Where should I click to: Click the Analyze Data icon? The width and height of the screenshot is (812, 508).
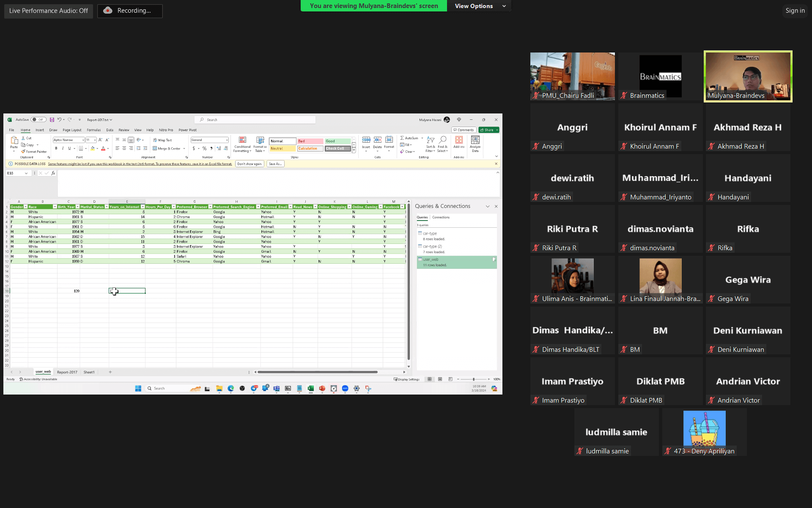pyautogui.click(x=475, y=141)
